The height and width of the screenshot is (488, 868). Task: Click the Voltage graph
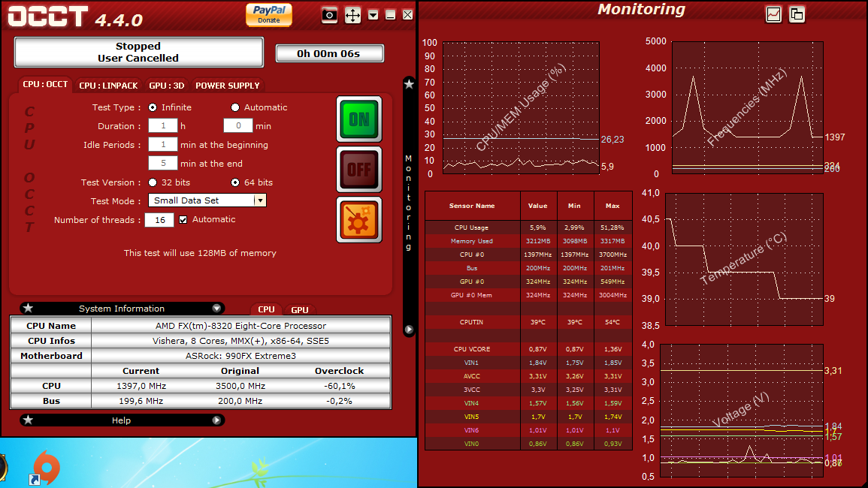(x=742, y=411)
